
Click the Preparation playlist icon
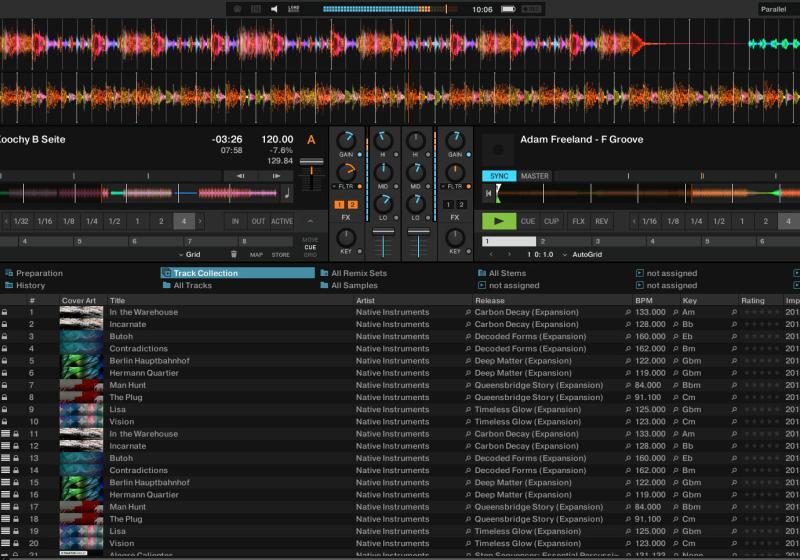point(9,273)
